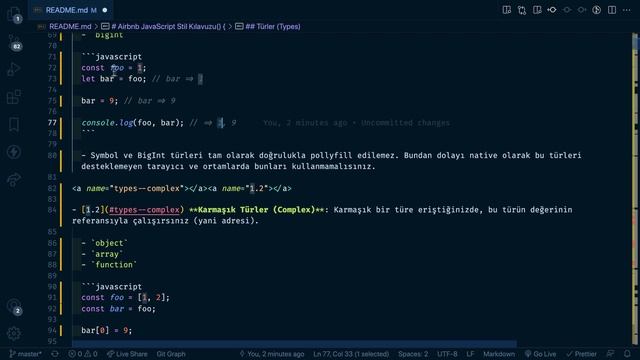Click You, 2 minutes ago blame status
Screen dimensions: 640x360
[272, 354]
